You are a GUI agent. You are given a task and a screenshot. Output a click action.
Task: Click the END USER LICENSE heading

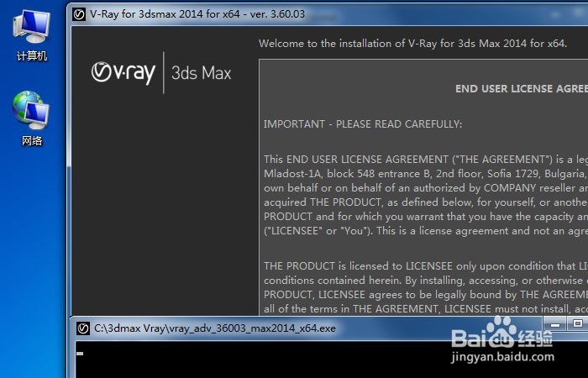(x=522, y=89)
